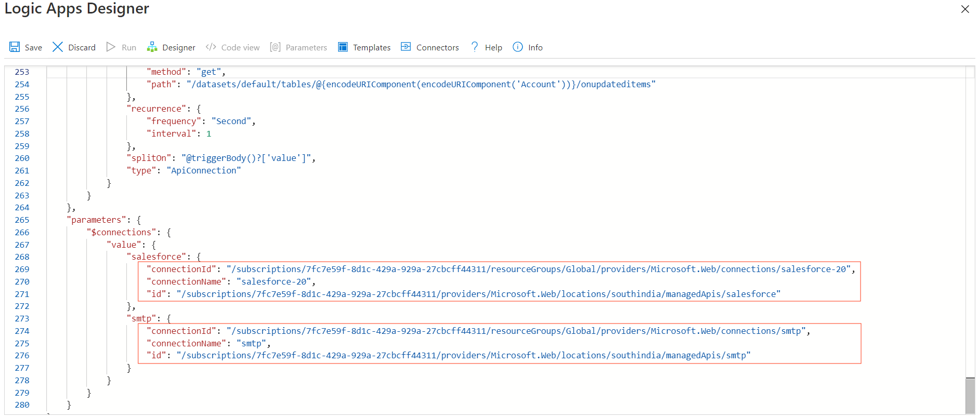The width and height of the screenshot is (980, 418).
Task: Click the "connectionName" key on line 275
Action: [x=186, y=343]
